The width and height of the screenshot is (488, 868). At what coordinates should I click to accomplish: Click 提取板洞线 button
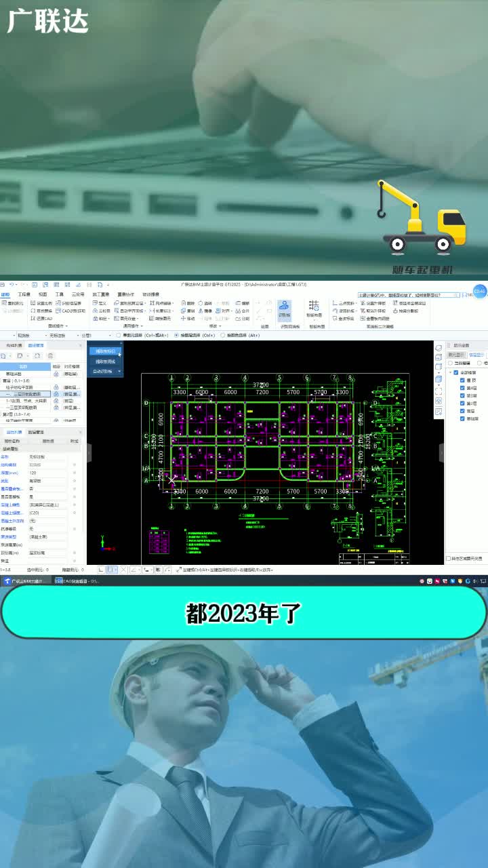[105, 361]
